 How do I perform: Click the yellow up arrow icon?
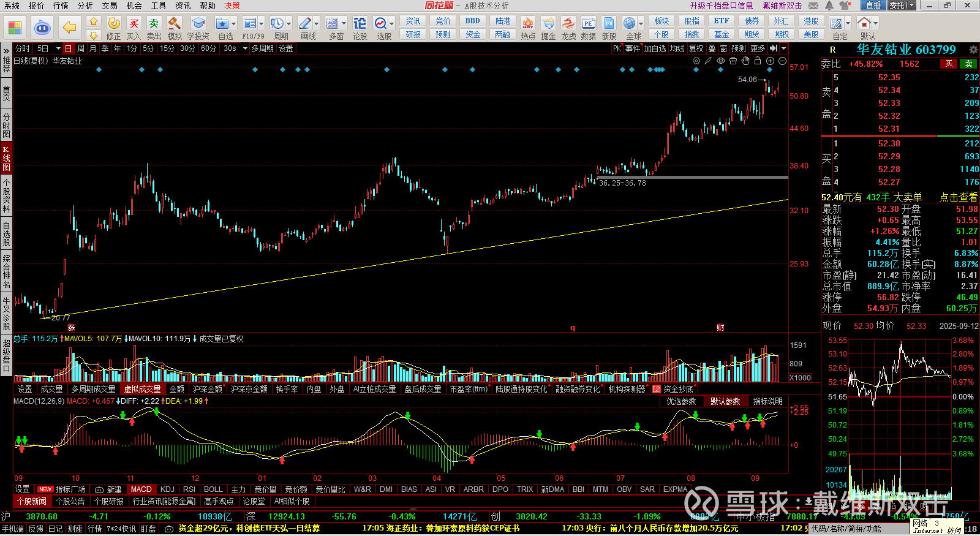[x=93, y=21]
